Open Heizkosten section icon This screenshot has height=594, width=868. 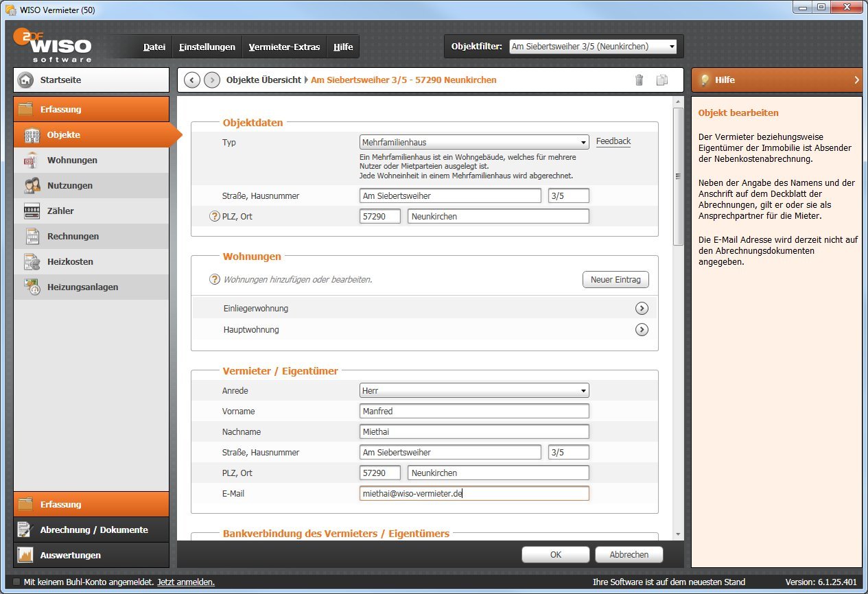(32, 261)
